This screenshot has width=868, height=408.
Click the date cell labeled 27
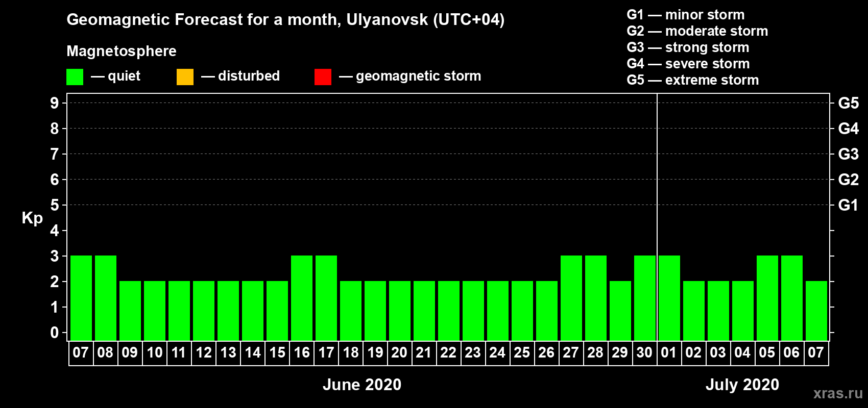point(571,353)
